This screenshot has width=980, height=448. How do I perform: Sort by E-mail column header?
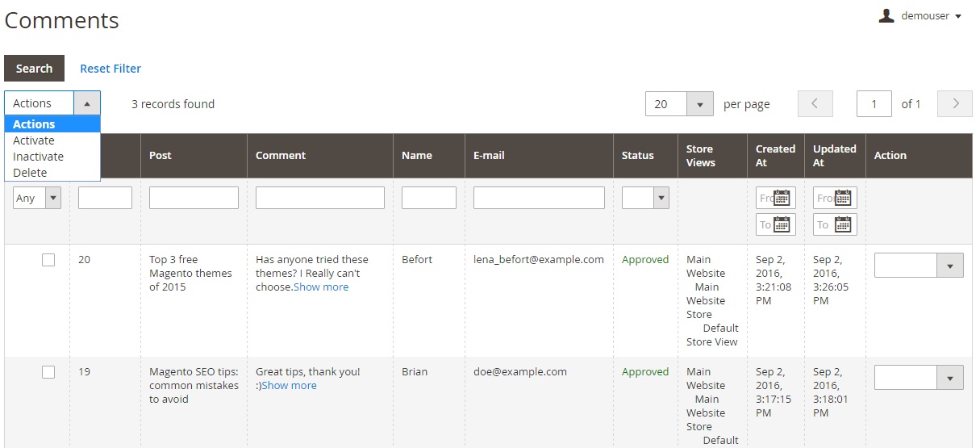489,156
